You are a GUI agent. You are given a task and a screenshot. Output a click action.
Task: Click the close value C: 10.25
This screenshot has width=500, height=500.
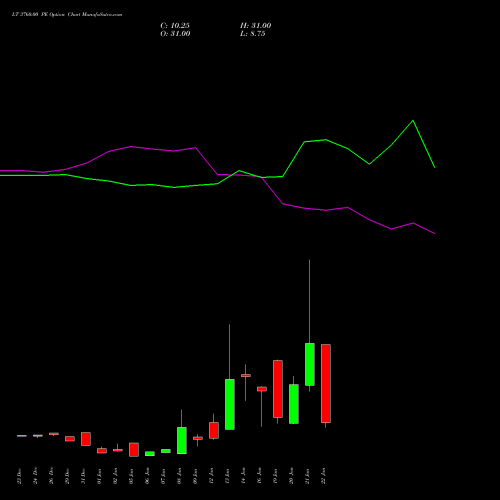point(175,26)
